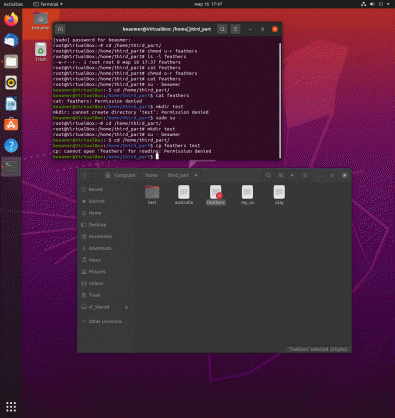Select the my_os file icon
The height and width of the screenshot is (418, 395).
[x=247, y=195]
